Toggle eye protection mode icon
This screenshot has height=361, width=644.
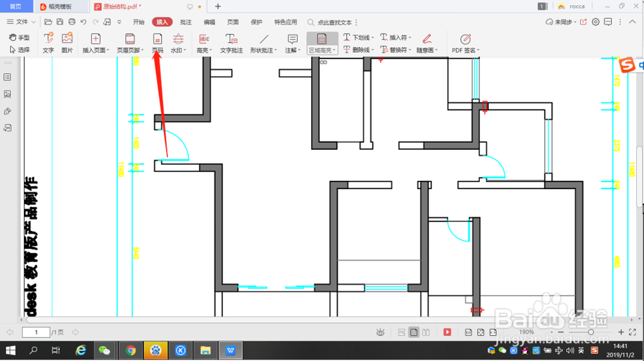pos(381,332)
